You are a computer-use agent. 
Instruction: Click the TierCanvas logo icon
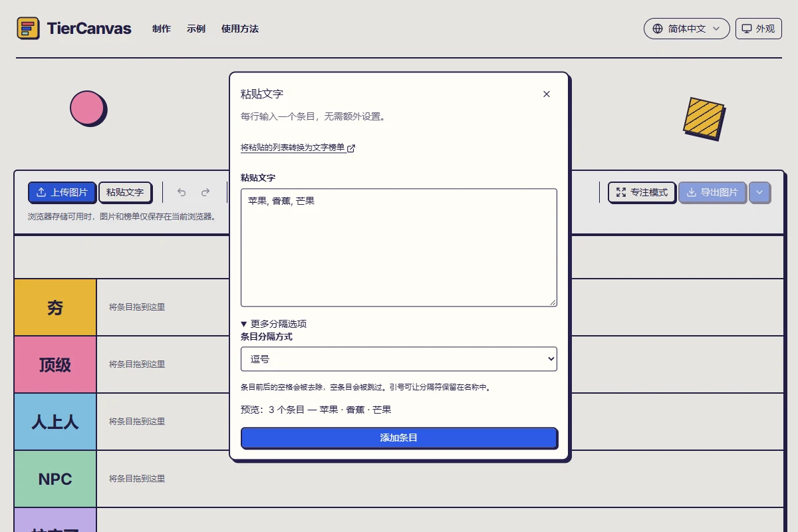tap(28, 29)
